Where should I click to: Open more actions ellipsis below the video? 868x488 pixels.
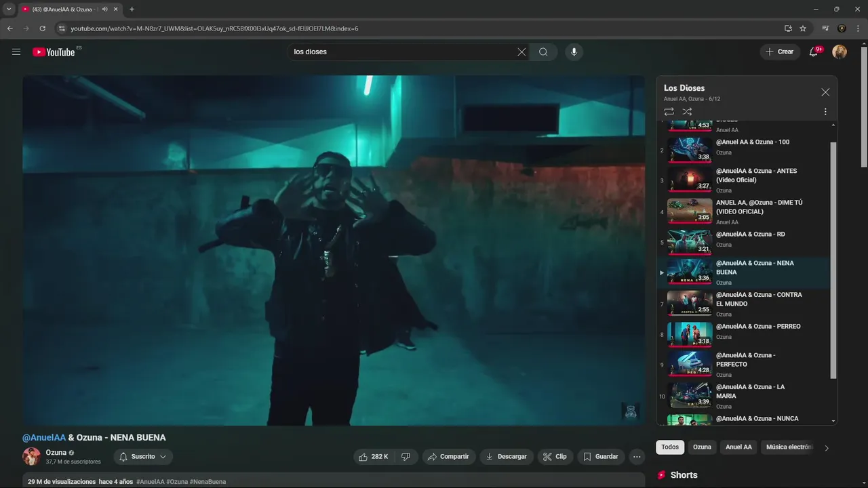click(x=637, y=457)
